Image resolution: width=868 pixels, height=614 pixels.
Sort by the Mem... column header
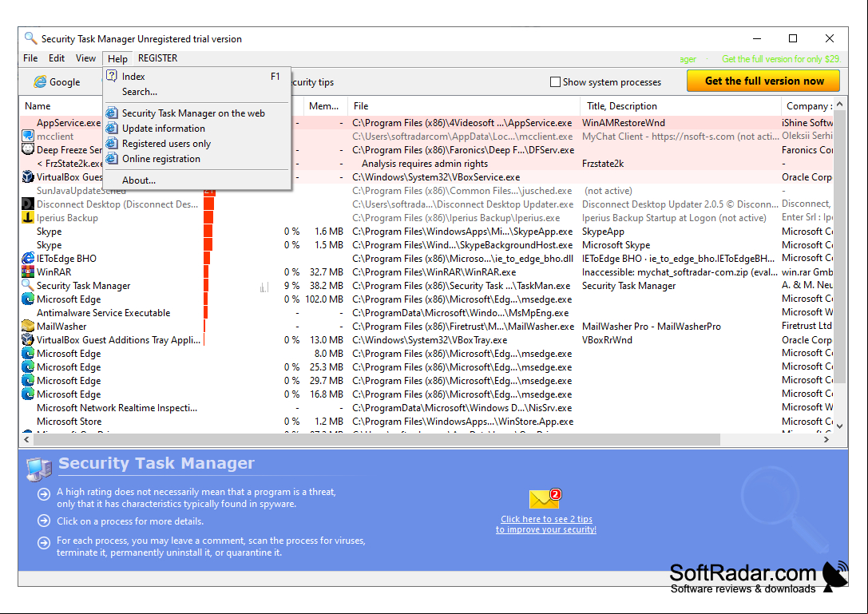tap(324, 105)
